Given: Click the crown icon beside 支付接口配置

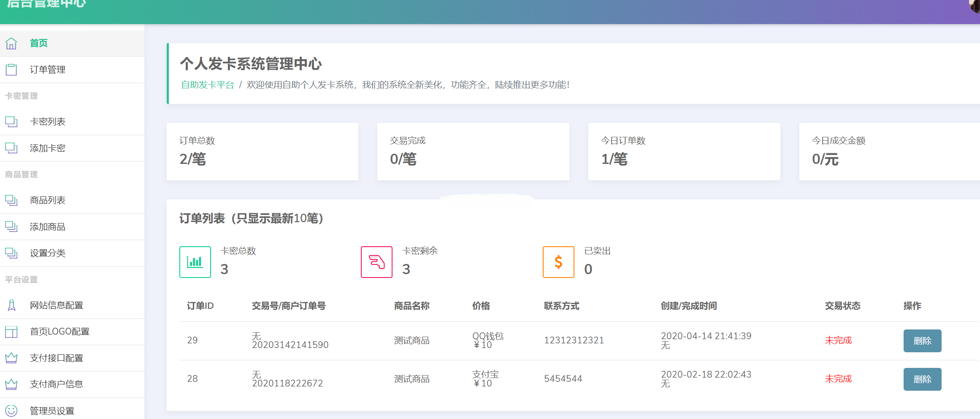Looking at the screenshot, I should (11, 358).
